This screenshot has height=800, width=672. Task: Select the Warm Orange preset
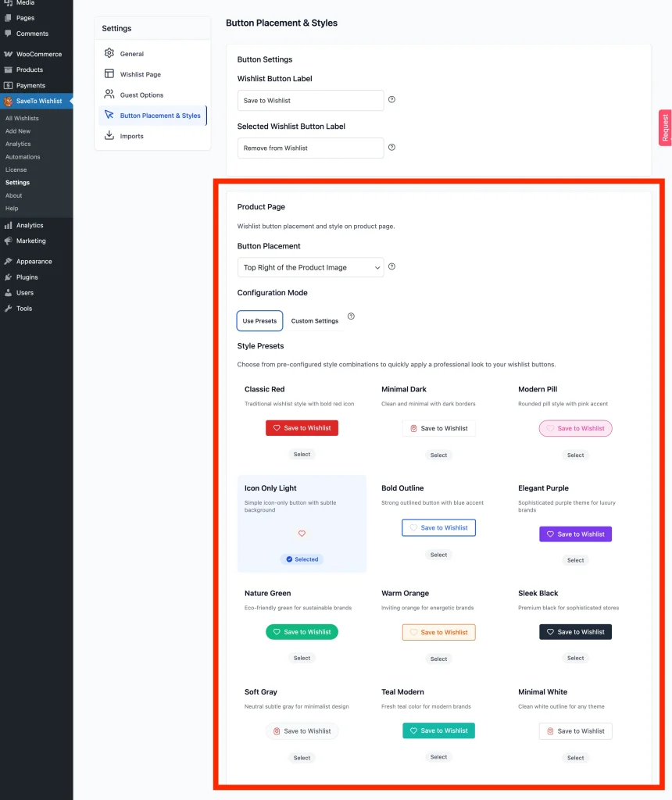point(439,659)
